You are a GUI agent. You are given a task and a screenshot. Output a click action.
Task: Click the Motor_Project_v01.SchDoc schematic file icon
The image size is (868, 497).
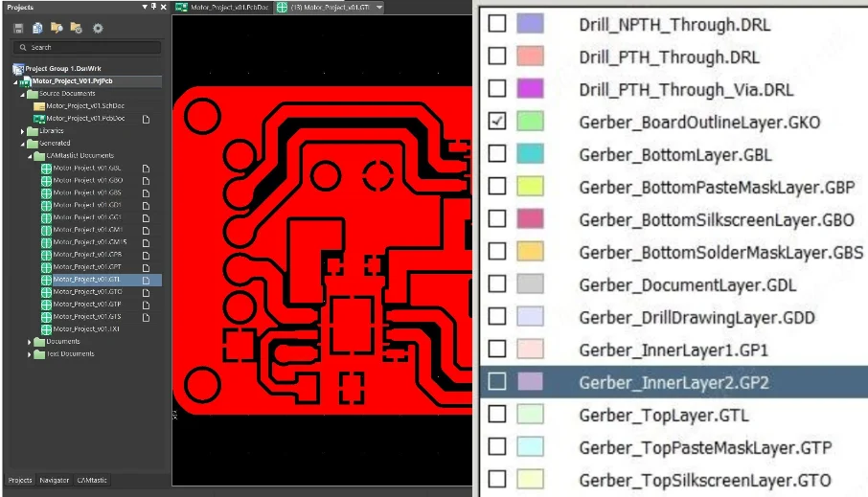(x=39, y=105)
